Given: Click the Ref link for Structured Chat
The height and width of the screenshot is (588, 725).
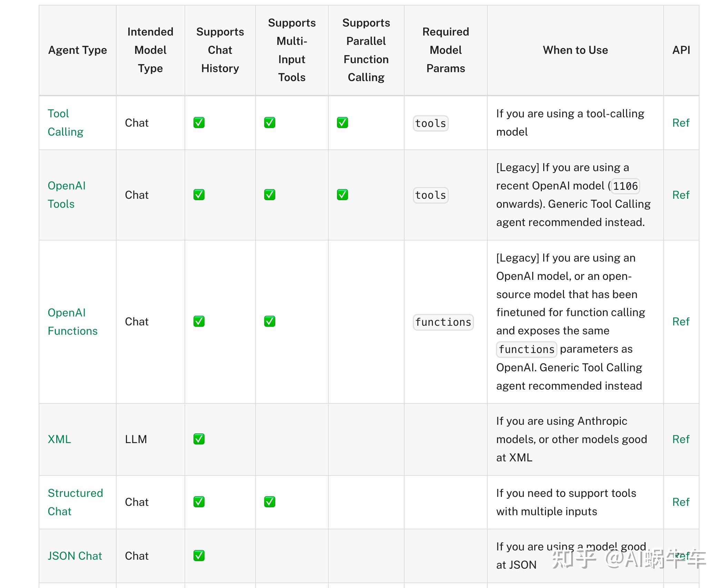Looking at the screenshot, I should coord(681,502).
